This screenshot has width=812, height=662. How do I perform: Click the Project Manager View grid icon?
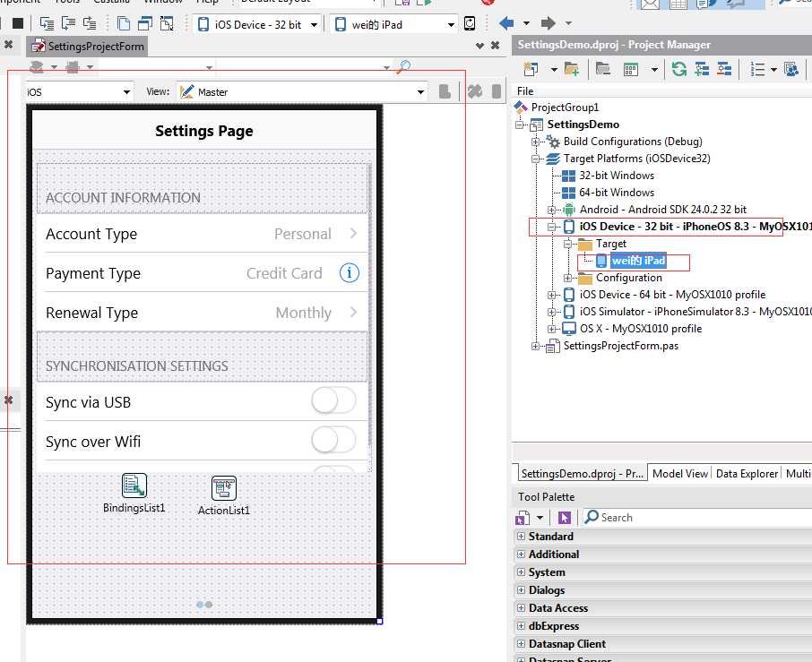pos(631,69)
